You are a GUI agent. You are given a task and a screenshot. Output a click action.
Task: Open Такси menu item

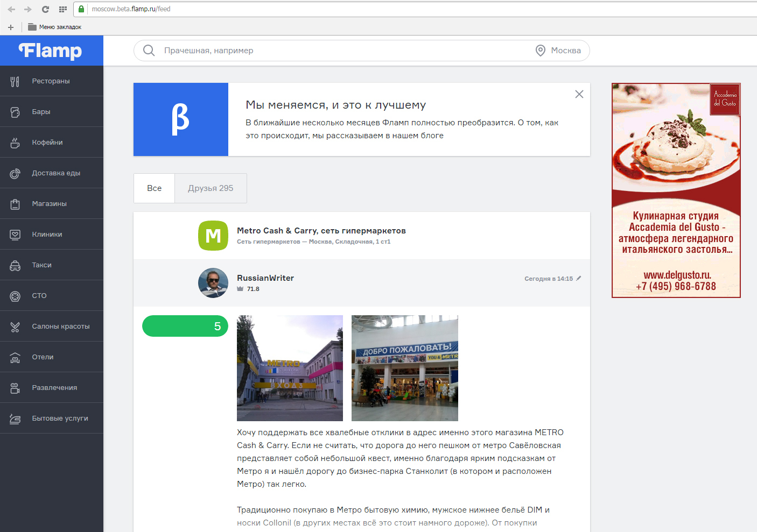52,265
